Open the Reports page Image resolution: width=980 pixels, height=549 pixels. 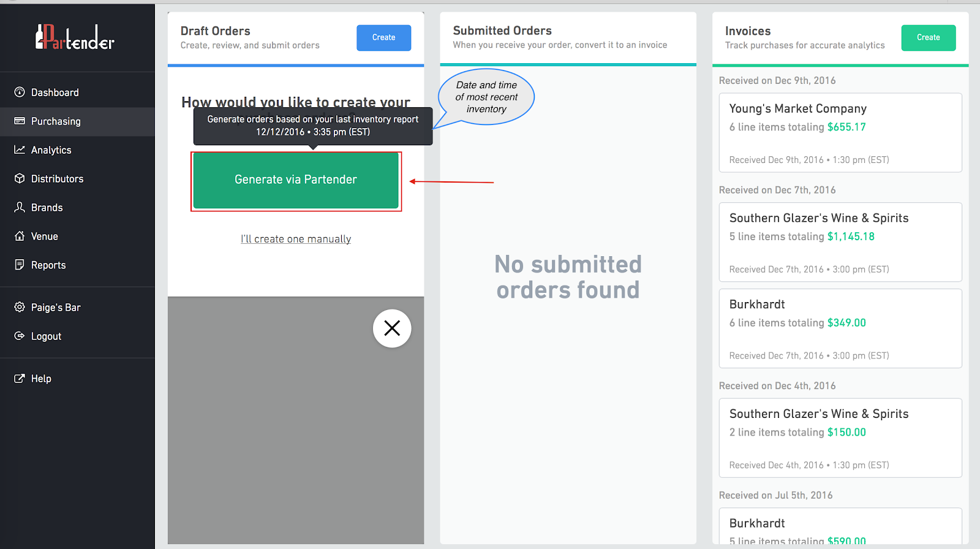click(x=77, y=265)
